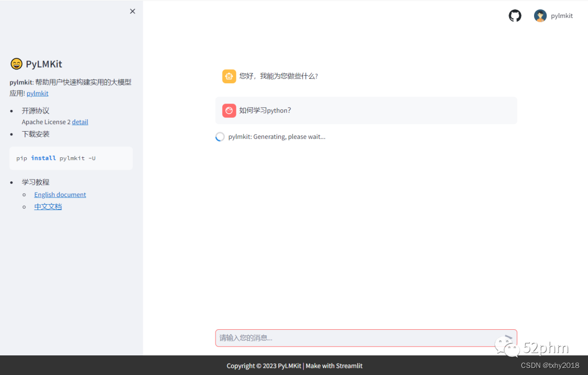Click the yellow assistant bot avatar
Screen dimensions: 588x375
pos(229,76)
